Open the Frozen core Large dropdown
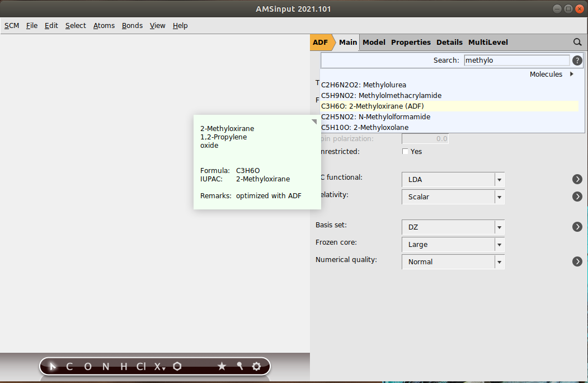Image resolution: width=588 pixels, height=383 pixels. [453, 245]
